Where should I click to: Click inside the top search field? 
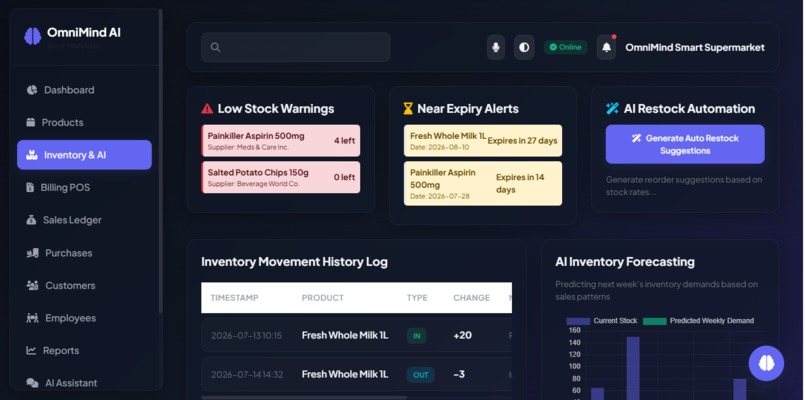(x=296, y=47)
